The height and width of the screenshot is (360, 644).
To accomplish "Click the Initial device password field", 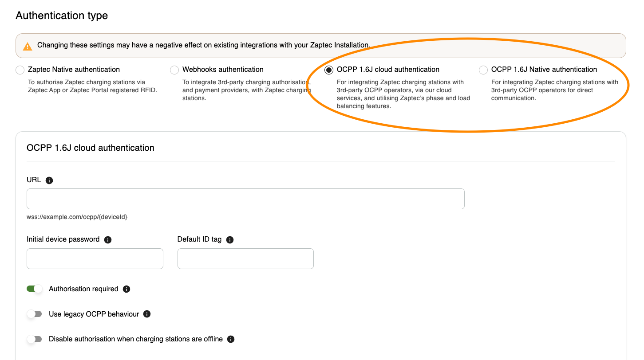I will tap(95, 258).
